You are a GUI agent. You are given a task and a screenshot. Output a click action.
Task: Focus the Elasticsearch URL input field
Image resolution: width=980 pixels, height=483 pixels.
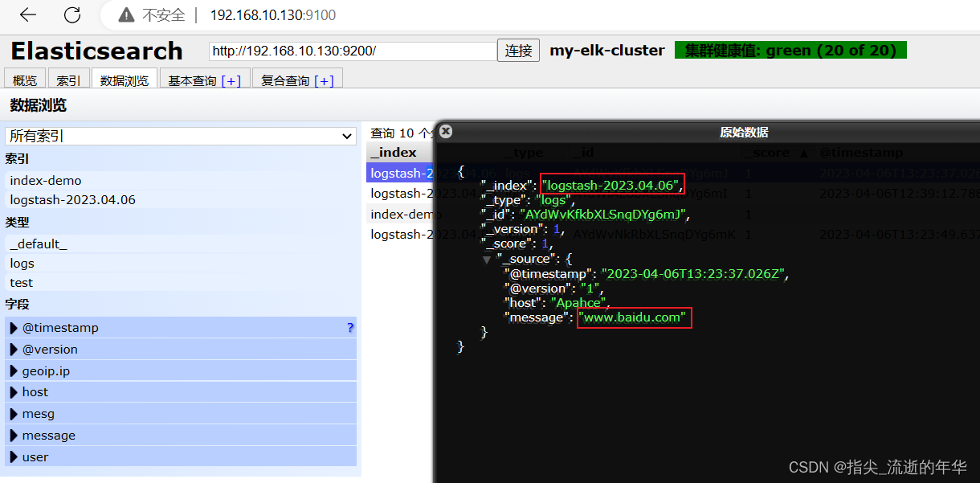click(x=353, y=51)
